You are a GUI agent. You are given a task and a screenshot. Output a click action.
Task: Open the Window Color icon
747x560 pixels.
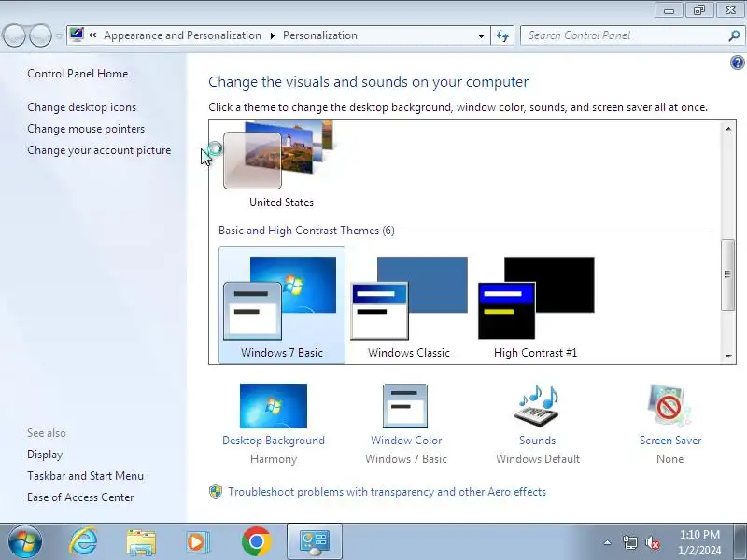click(x=405, y=406)
